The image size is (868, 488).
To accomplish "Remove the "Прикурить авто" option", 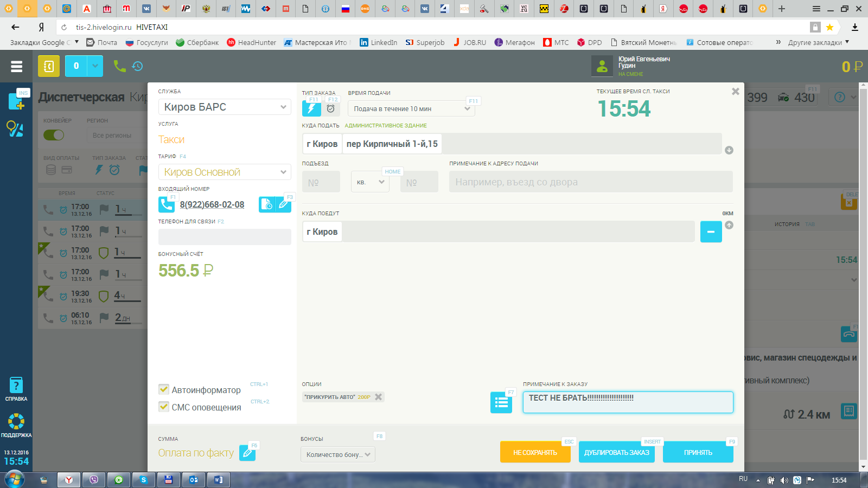I will (x=379, y=397).
